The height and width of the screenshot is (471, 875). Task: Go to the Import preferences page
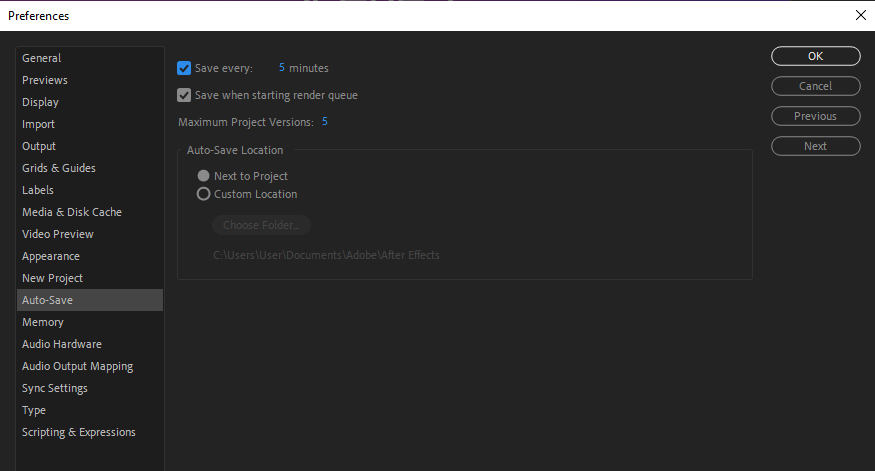pyautogui.click(x=89, y=124)
